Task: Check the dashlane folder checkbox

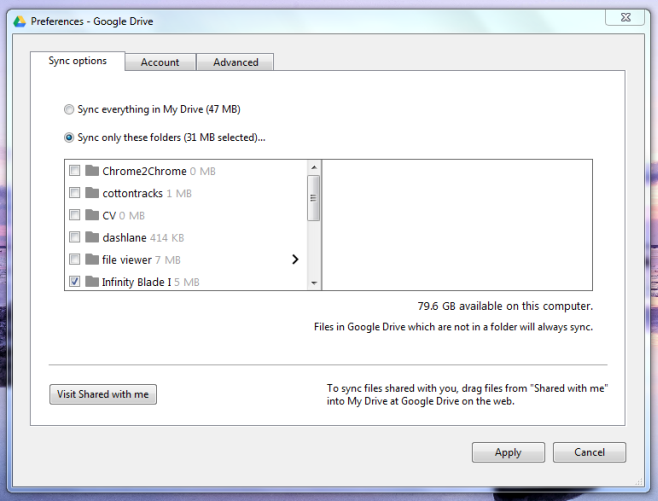Action: tap(75, 237)
